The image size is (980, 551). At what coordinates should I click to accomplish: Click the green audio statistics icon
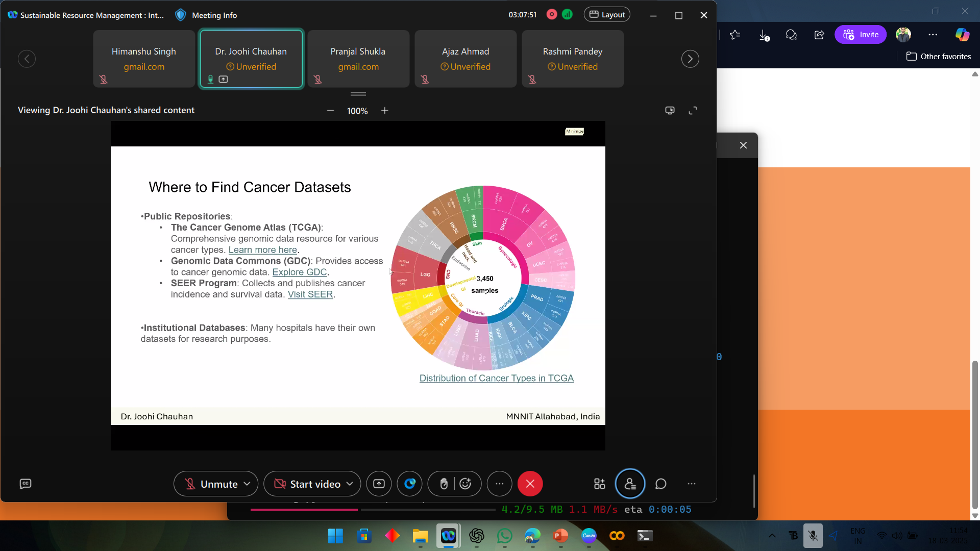[567, 14]
